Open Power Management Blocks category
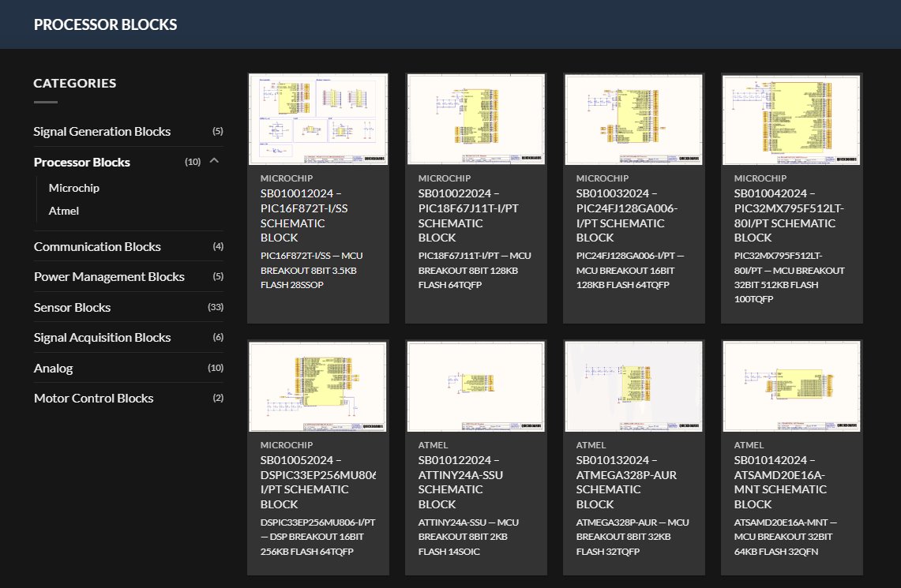This screenshot has height=588, width=901. point(109,277)
